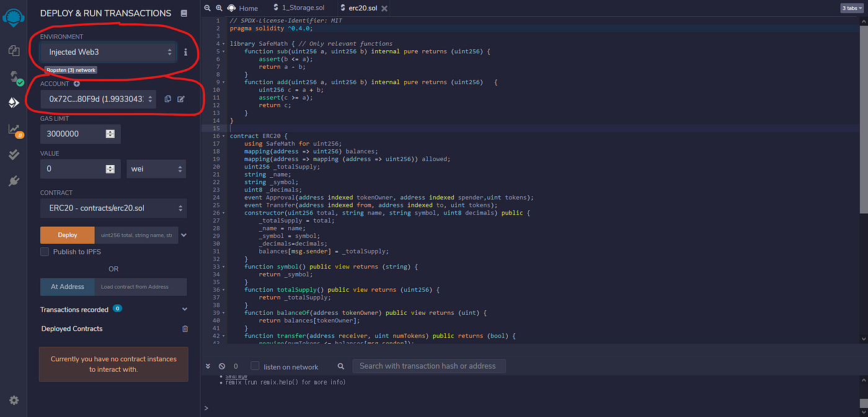Click the Gas Limit stepper arrows
This screenshot has height=417, width=868.
click(x=110, y=134)
